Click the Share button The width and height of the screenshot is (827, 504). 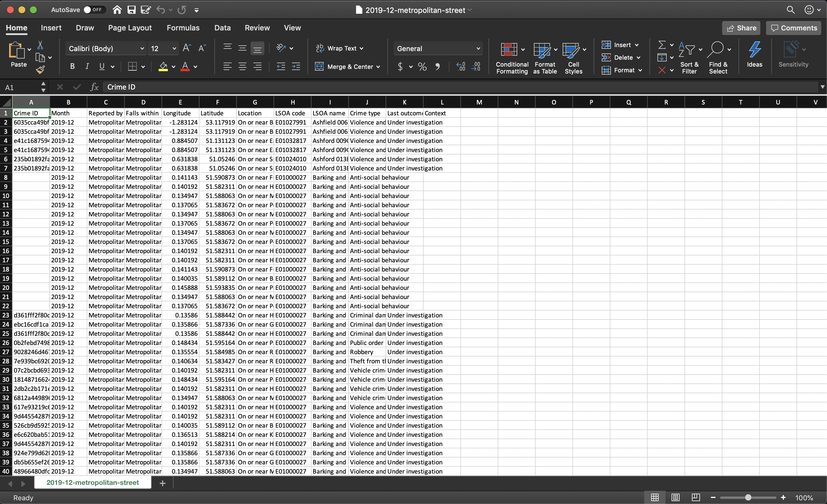coord(741,28)
